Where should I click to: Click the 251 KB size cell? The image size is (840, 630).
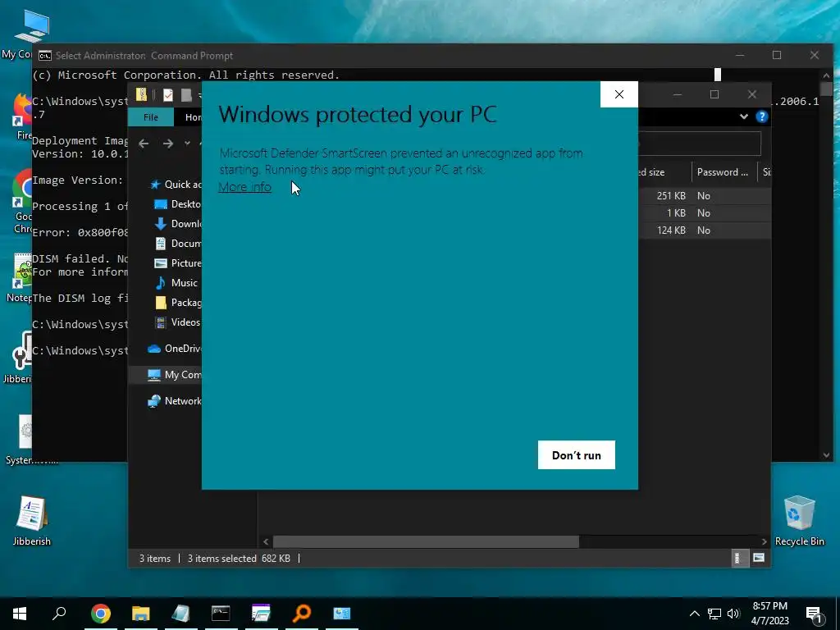point(671,195)
